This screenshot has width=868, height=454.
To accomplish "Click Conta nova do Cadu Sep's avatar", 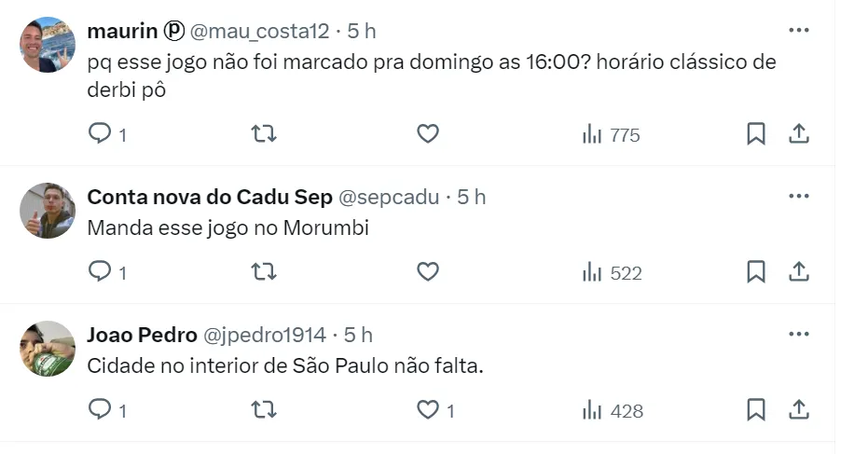I will click(x=48, y=211).
